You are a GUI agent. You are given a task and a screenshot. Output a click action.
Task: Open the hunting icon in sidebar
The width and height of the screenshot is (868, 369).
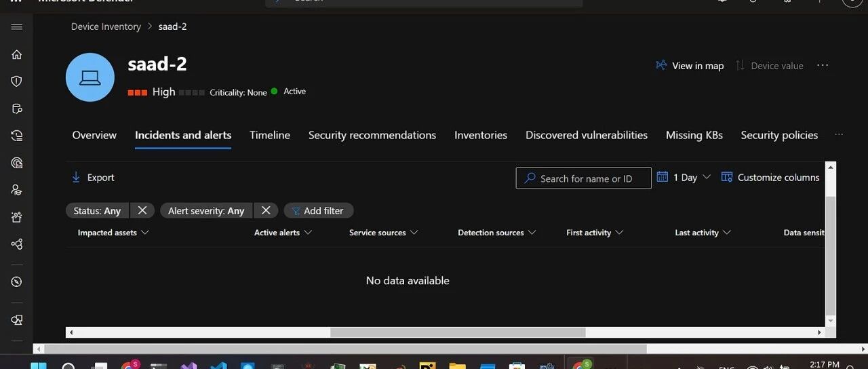tap(17, 109)
